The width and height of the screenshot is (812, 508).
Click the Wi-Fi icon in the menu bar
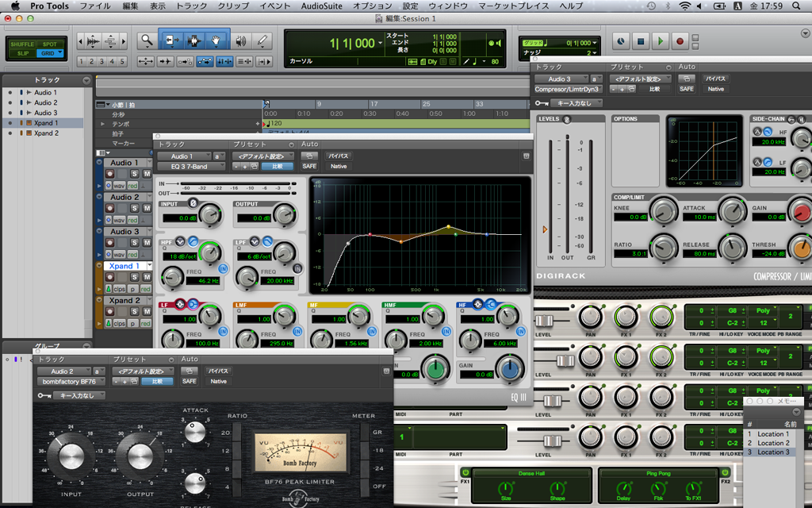pyautogui.click(x=685, y=6)
